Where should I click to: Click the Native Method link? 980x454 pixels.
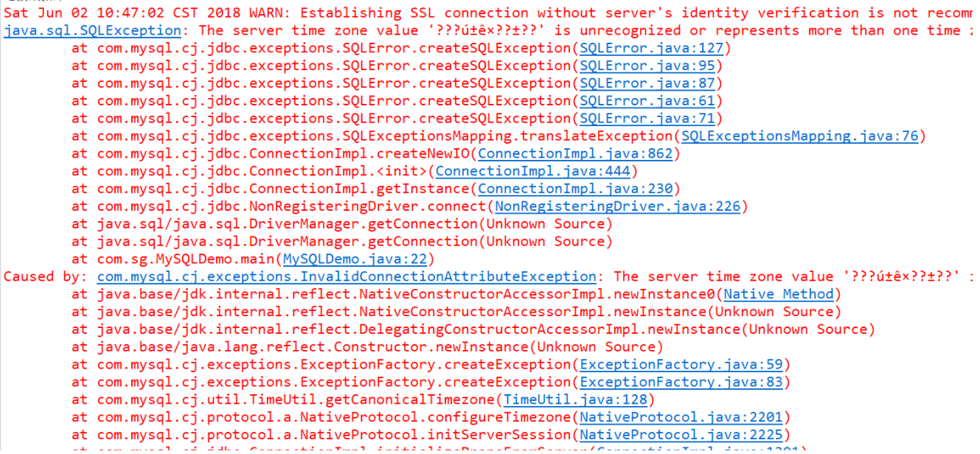point(778,294)
